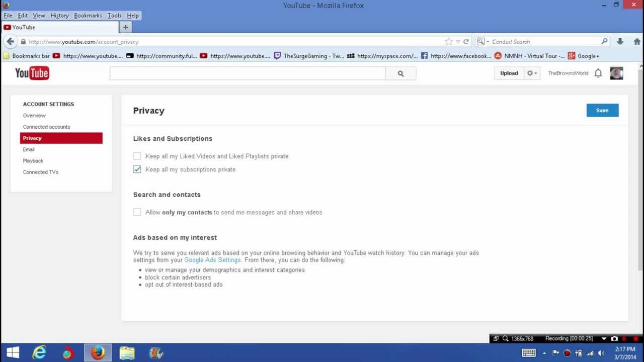Bookmark this page with the star icon
This screenshot has width=644, height=362.
(x=449, y=42)
